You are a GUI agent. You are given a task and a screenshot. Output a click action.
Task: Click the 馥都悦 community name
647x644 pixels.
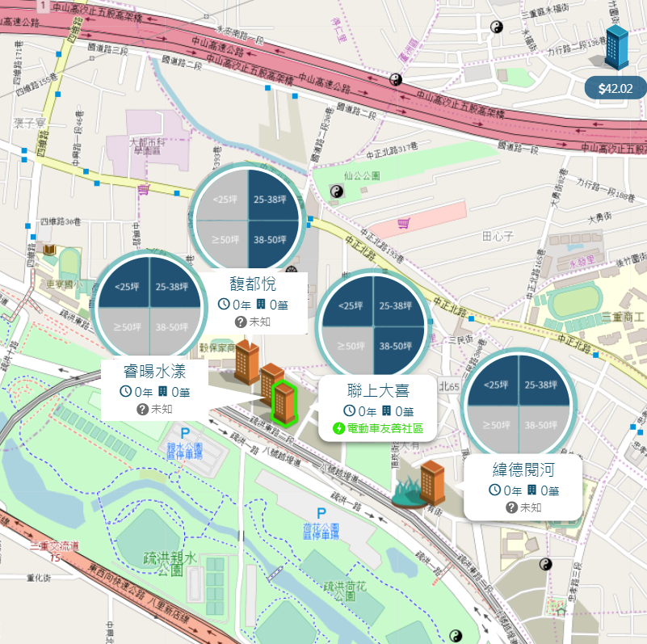point(253,284)
